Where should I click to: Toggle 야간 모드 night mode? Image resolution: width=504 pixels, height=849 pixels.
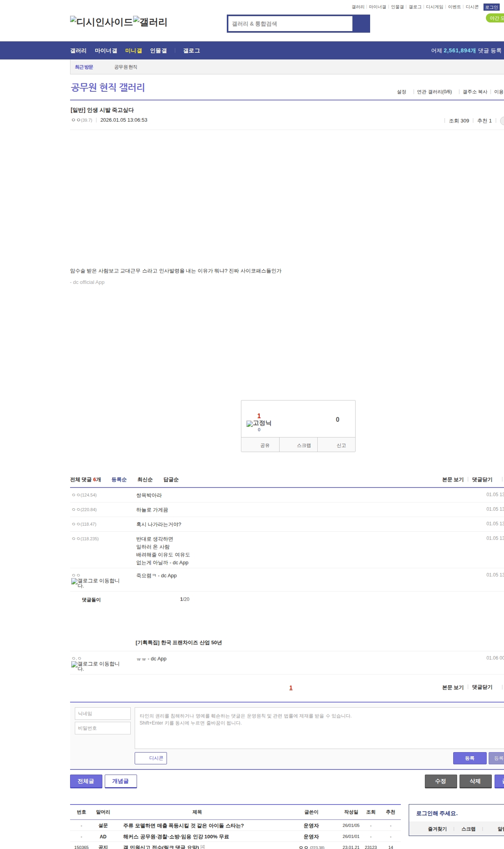(495, 18)
